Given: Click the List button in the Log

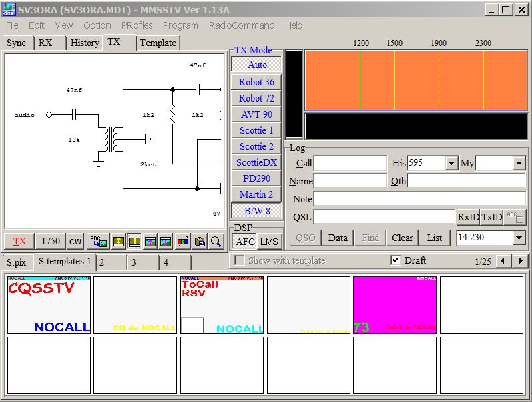Looking at the screenshot, I should point(435,238).
